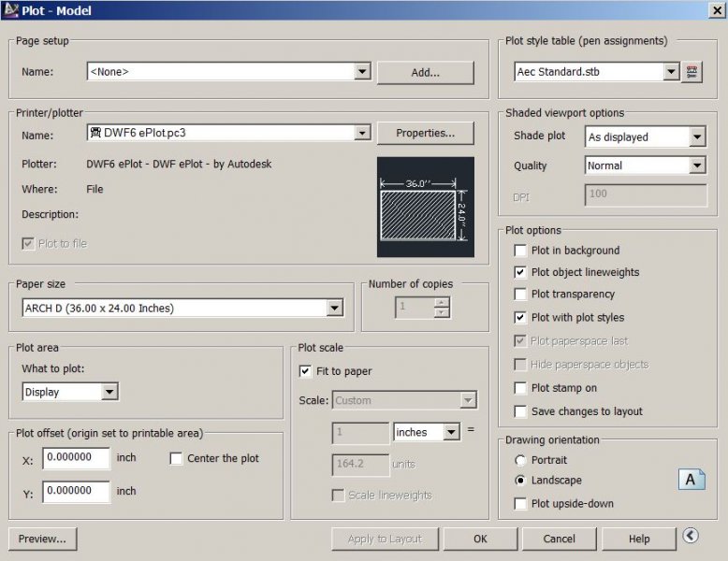Open the printer Name dropdown
Image resolution: width=728 pixels, height=561 pixels.
[x=363, y=134]
